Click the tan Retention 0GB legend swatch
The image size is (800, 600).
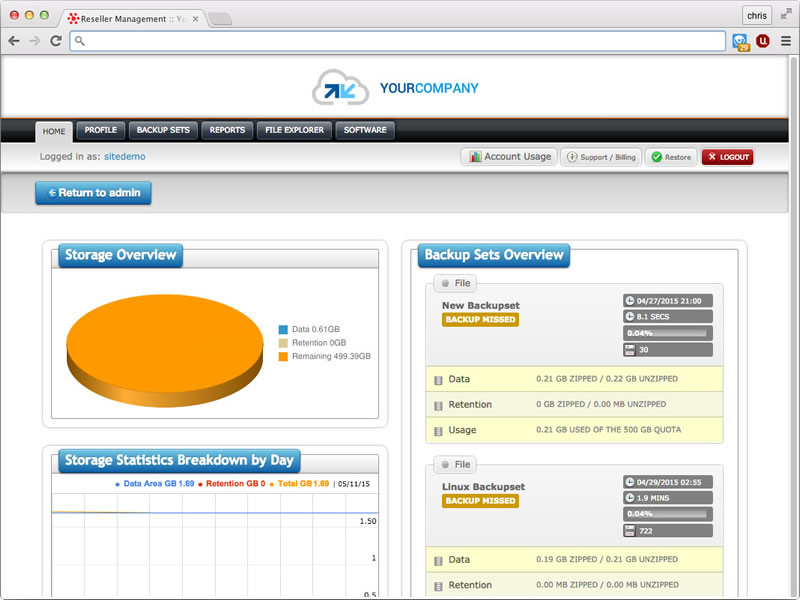coord(283,343)
